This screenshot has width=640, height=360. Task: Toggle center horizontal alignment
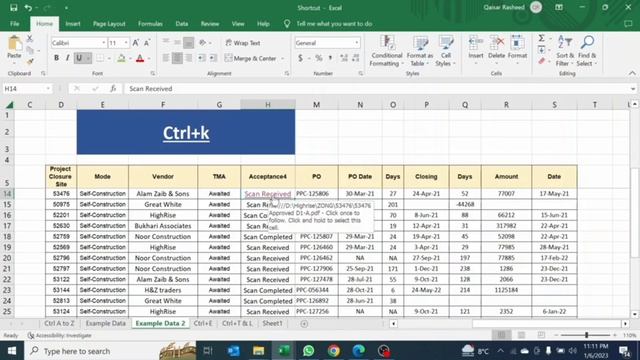177,58
